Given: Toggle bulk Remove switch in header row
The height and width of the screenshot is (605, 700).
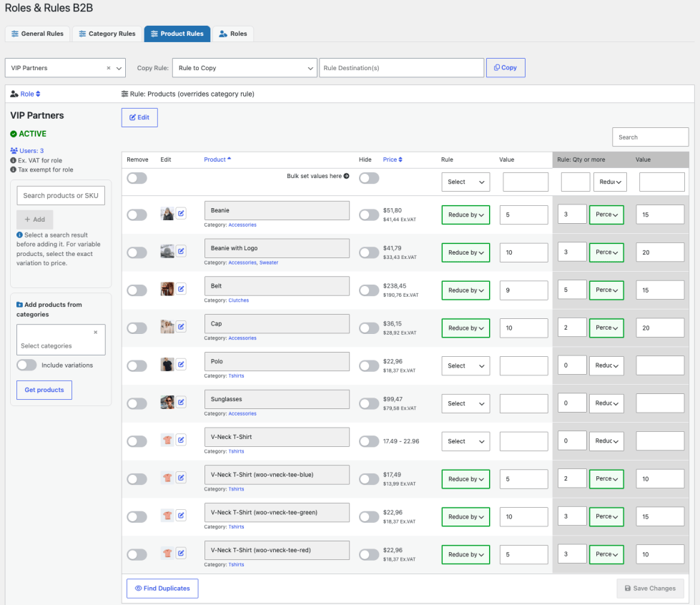Looking at the screenshot, I should coord(137,178).
